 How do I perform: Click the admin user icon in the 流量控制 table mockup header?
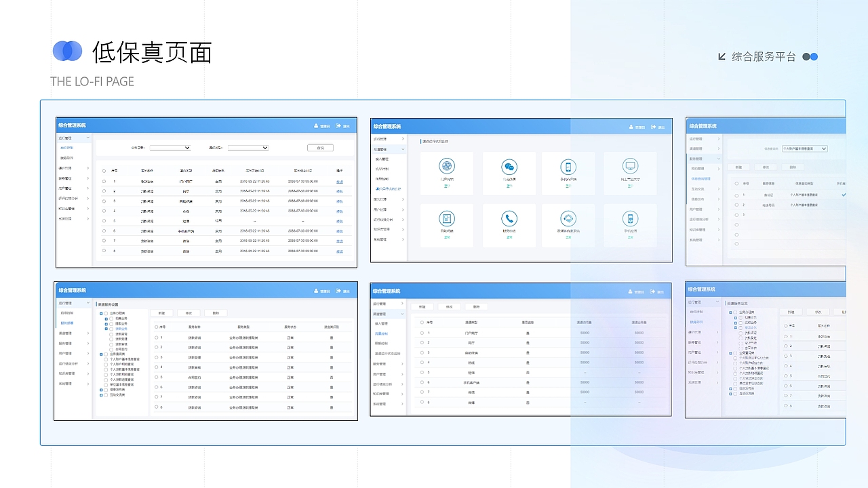(x=631, y=291)
